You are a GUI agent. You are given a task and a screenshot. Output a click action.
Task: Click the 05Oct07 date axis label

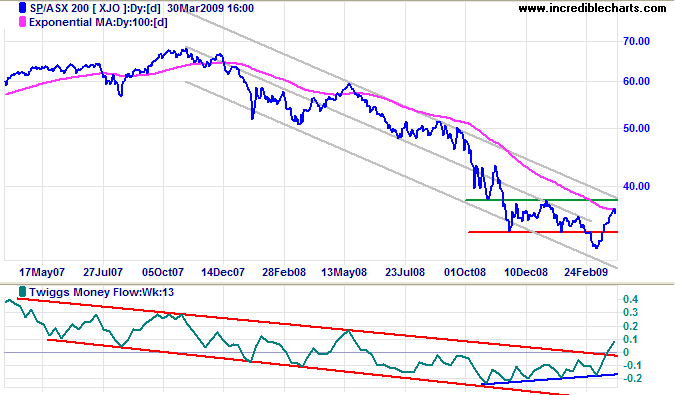pyautogui.click(x=163, y=272)
